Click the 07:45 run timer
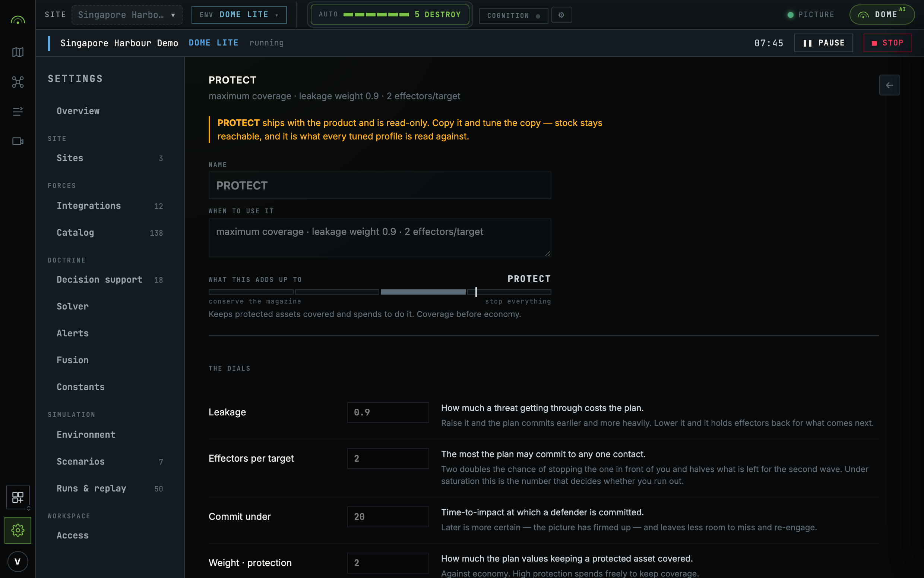The height and width of the screenshot is (578, 924). click(769, 43)
